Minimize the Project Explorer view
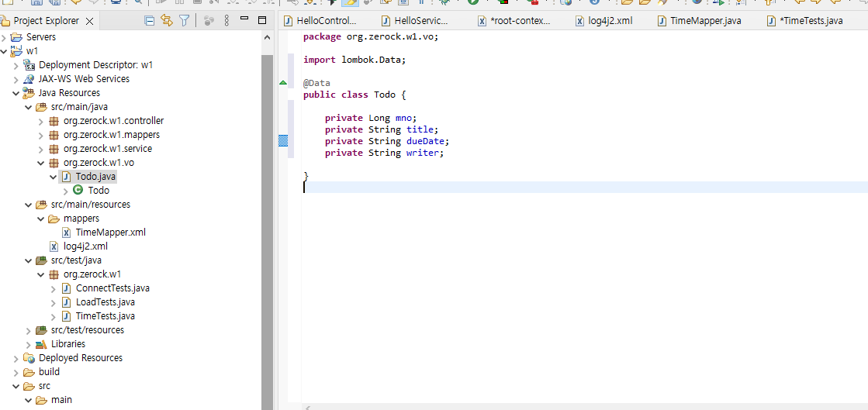The height and width of the screenshot is (410, 868). pos(244,19)
